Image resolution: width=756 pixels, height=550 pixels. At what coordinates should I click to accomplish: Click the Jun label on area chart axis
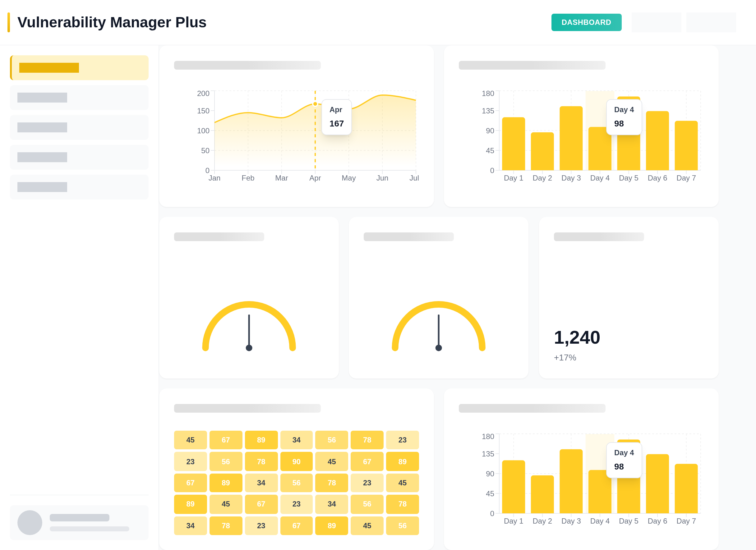pyautogui.click(x=382, y=178)
